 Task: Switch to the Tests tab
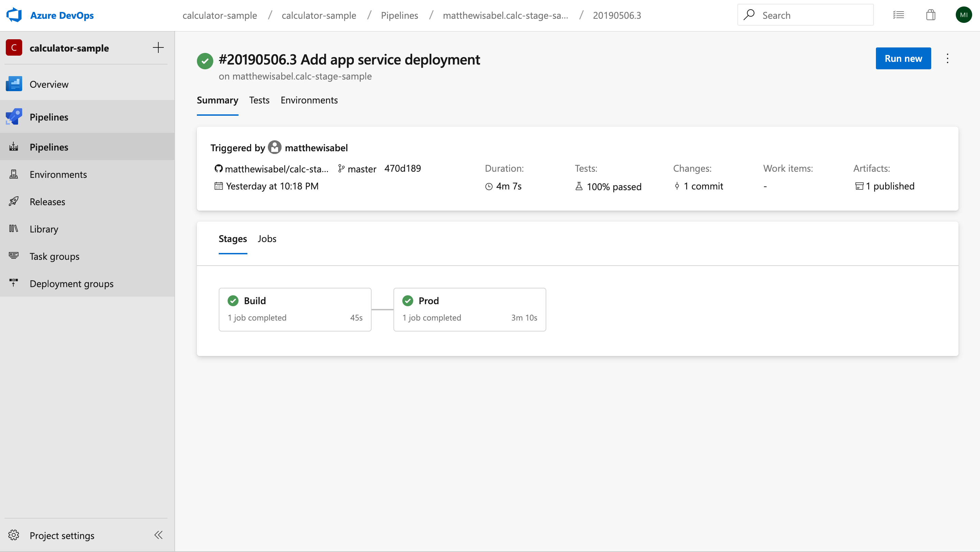pos(259,100)
